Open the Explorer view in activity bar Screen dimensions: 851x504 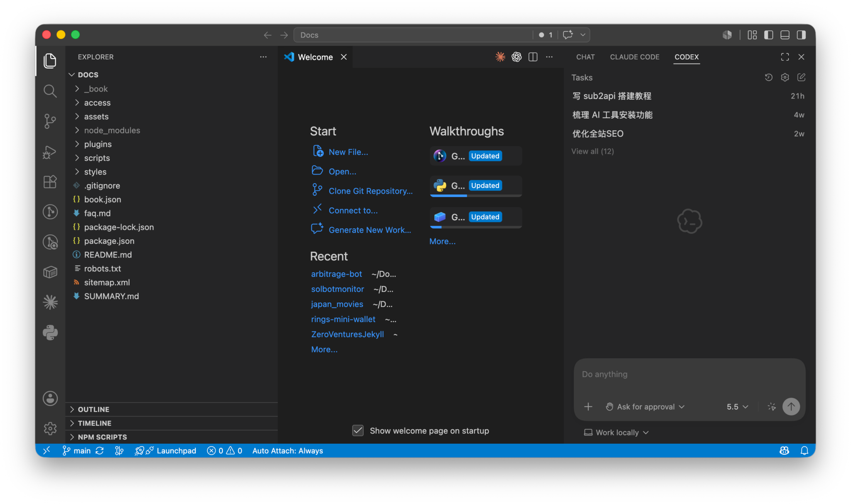(50, 61)
